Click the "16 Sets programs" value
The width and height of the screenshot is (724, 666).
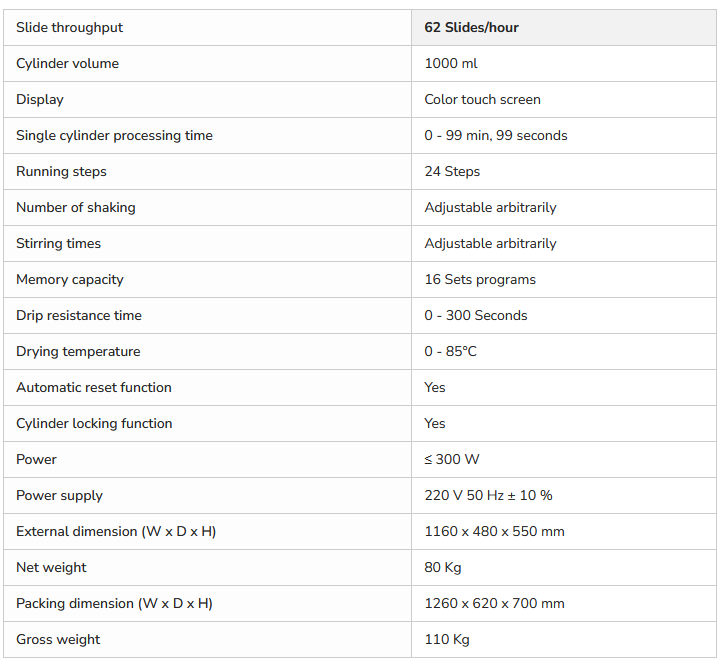tap(480, 280)
